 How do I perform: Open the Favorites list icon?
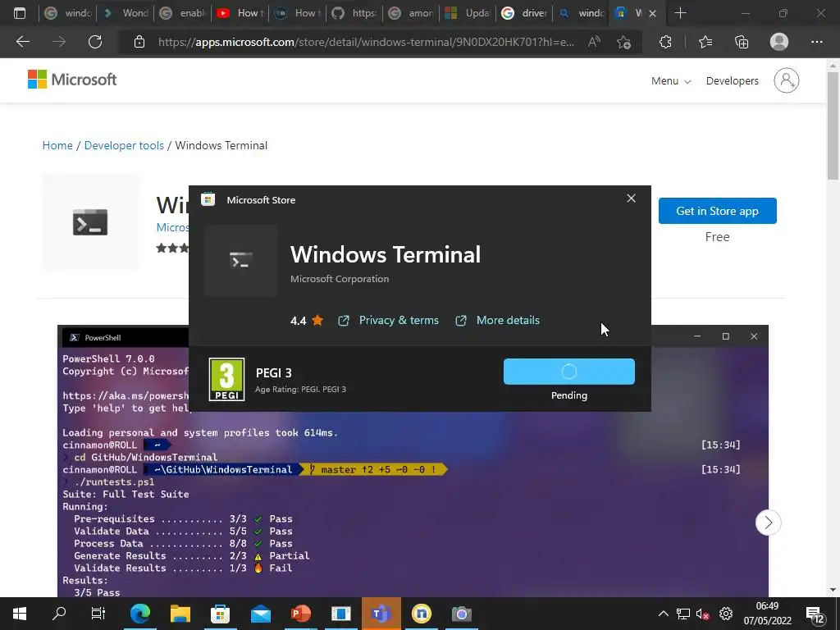tap(705, 42)
